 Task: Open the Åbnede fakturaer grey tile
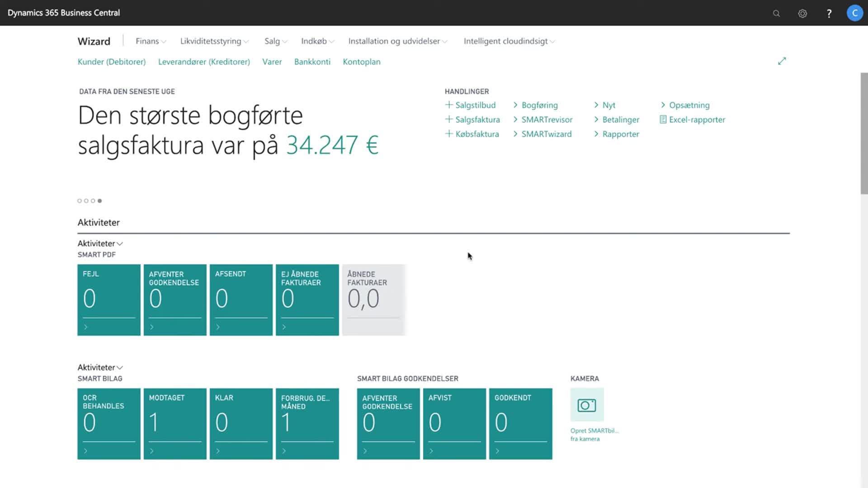373,300
